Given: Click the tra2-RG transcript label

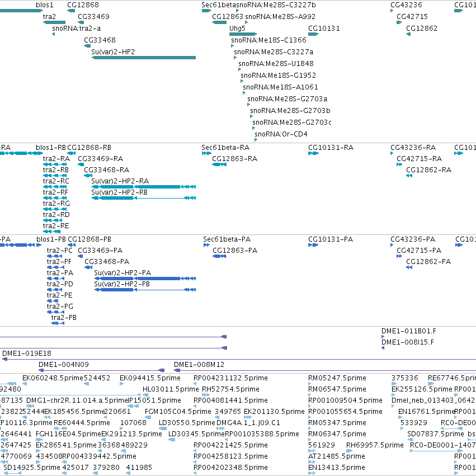Looking at the screenshot, I should click(56, 204).
